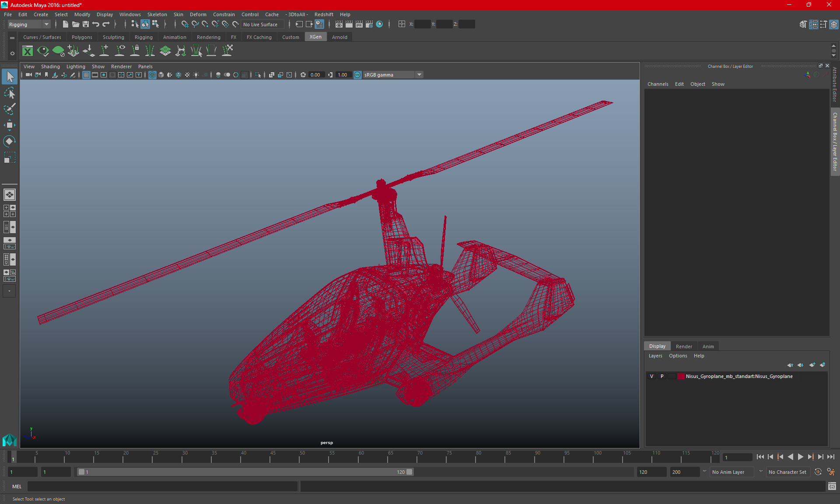Click the time range slider bar
The height and width of the screenshot is (504, 840).
245,472
